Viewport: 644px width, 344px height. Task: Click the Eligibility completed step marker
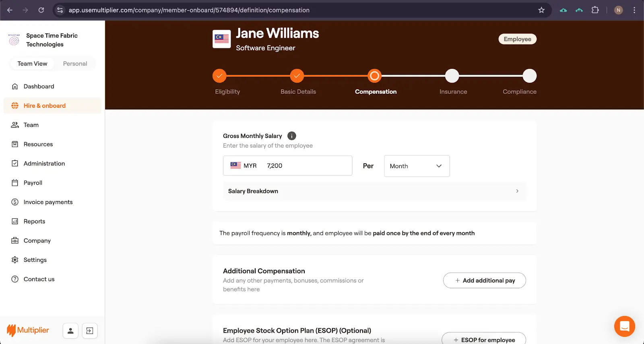pyautogui.click(x=219, y=76)
